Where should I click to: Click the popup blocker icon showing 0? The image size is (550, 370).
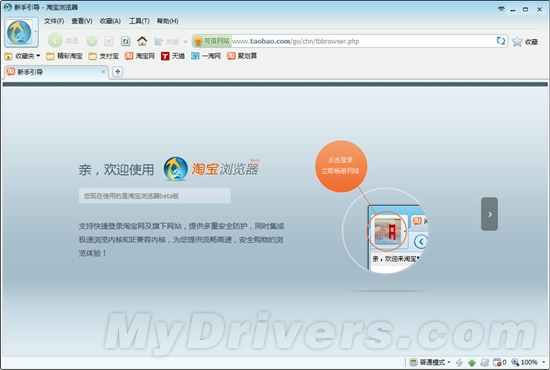[499, 362]
